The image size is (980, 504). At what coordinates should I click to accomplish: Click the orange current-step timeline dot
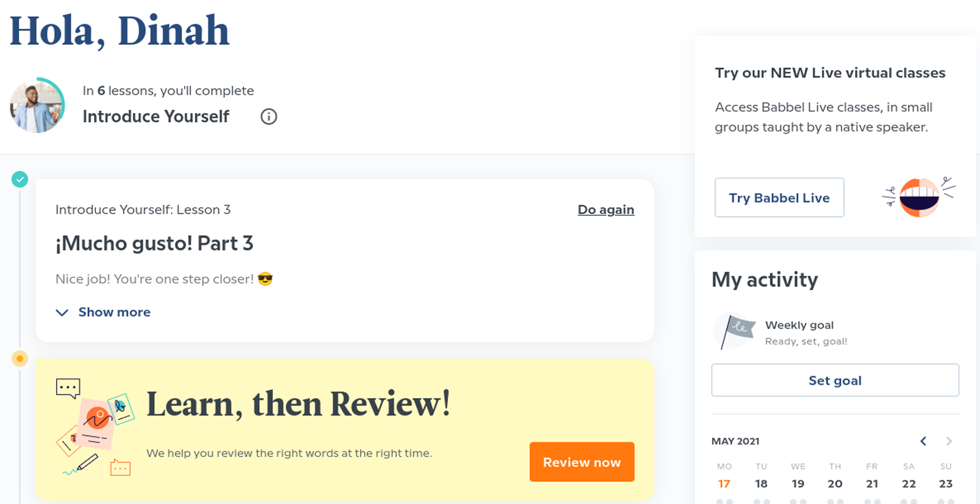(20, 359)
